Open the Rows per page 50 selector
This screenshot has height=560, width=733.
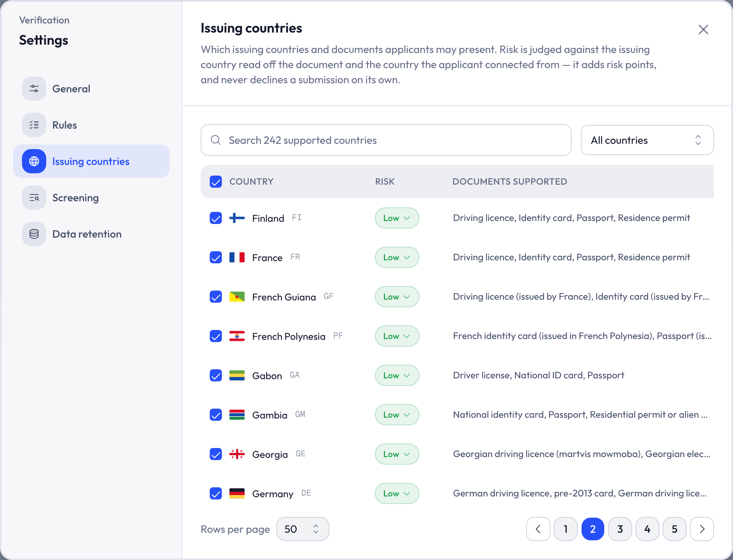(303, 529)
